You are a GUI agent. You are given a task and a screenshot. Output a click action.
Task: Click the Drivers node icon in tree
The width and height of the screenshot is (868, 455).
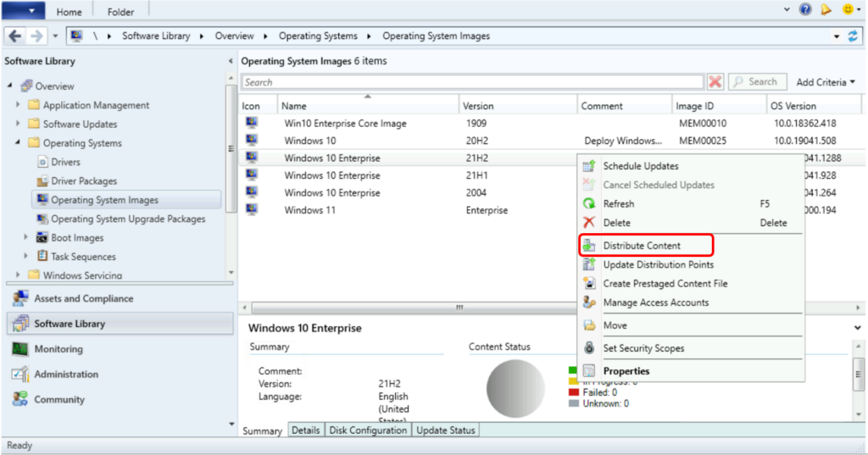pos(42,162)
